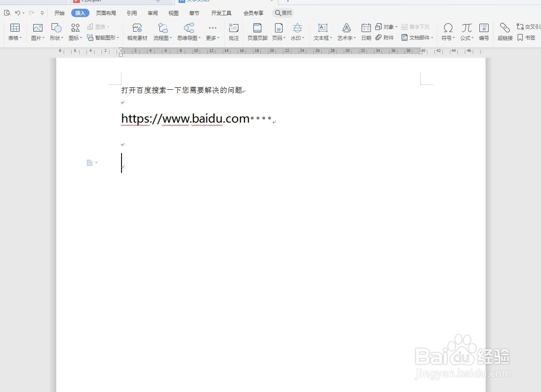Click the disabled 图表 chart button

98,27
